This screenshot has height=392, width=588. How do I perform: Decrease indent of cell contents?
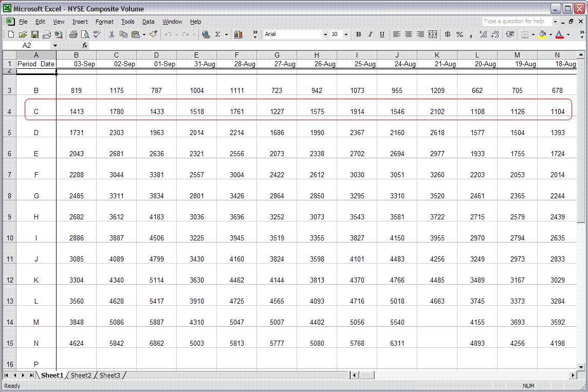coord(510,34)
